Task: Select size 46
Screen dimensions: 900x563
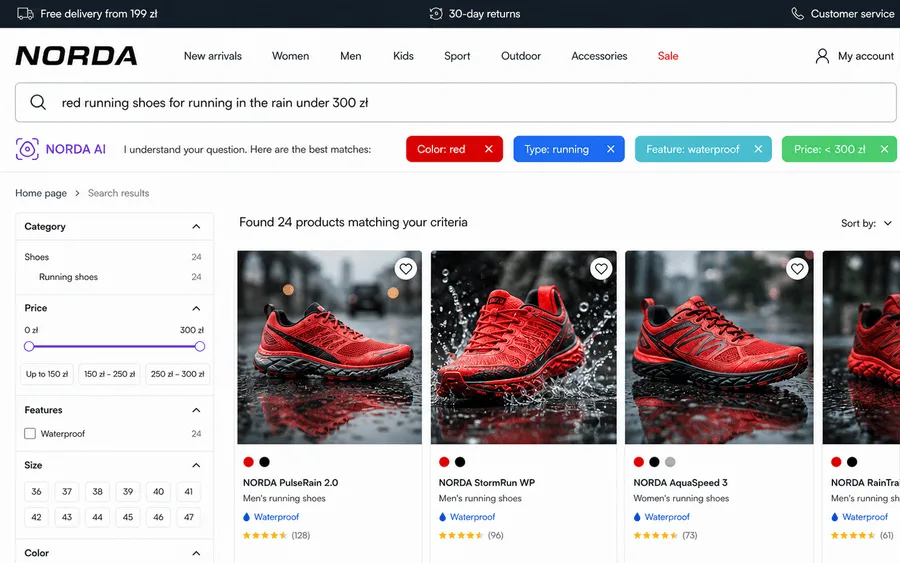Action: coord(158,518)
